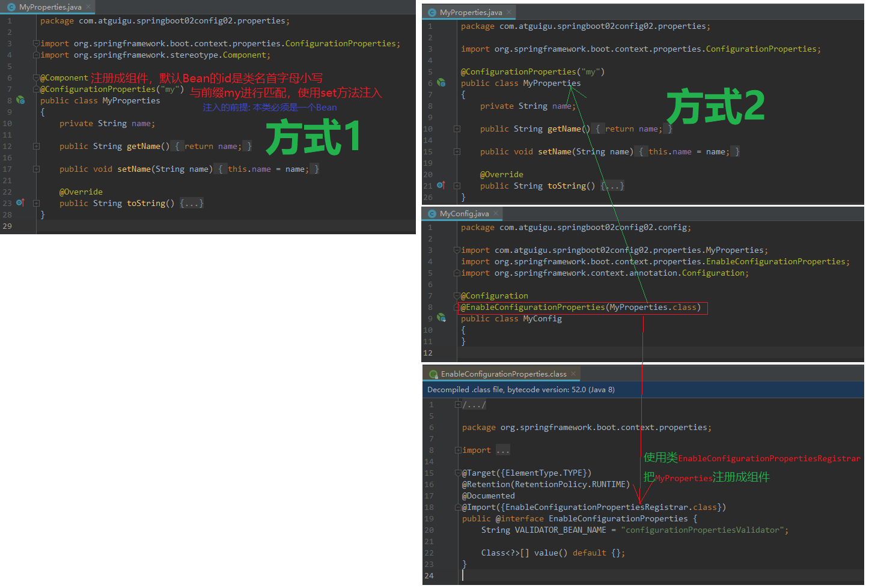
Task: Expand the folded import line in EnableConfigurationProperties.class
Action: pyautogui.click(x=458, y=450)
